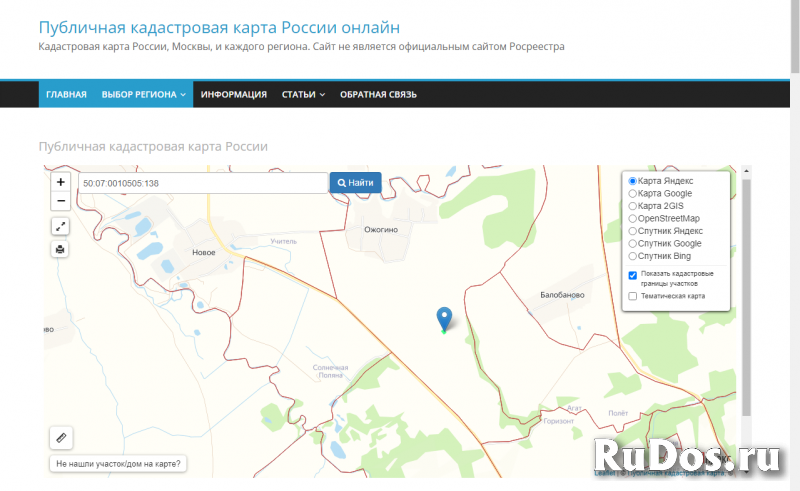
Task: Click the Публичная кадастровая карта России heading
Action: [x=153, y=146]
